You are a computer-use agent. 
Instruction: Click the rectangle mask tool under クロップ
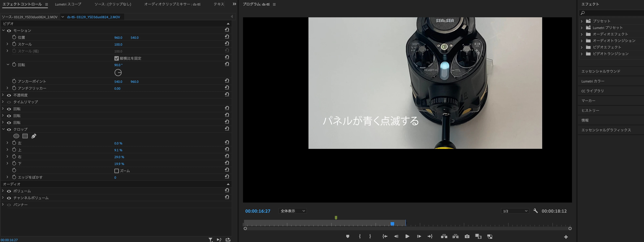25,136
